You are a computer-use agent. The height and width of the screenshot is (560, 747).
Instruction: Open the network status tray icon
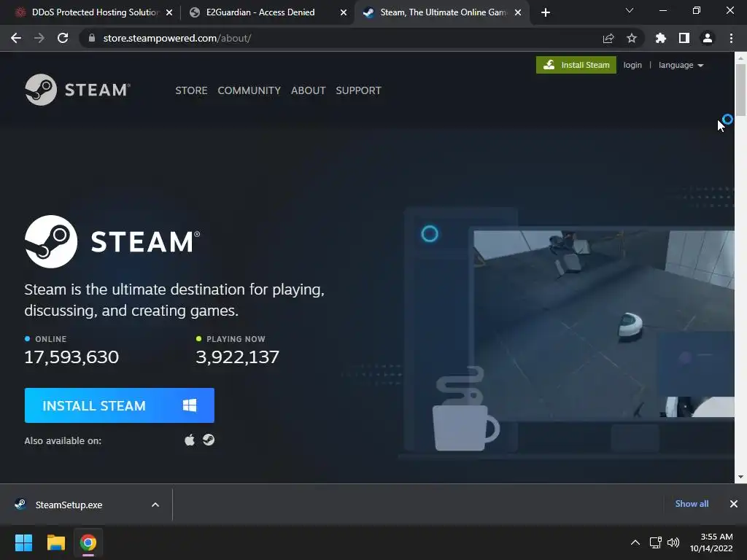coord(656,542)
